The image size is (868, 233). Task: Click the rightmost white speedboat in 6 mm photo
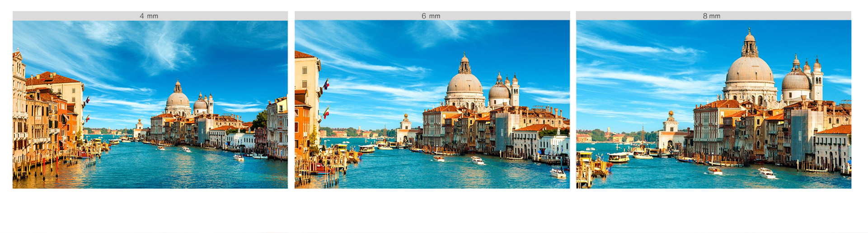point(558,172)
